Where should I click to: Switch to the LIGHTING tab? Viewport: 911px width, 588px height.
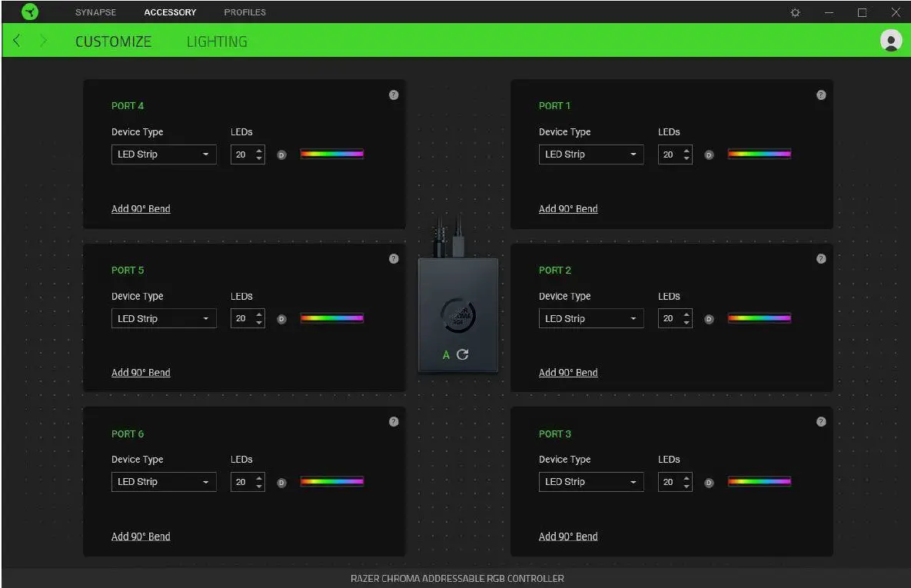[216, 41]
